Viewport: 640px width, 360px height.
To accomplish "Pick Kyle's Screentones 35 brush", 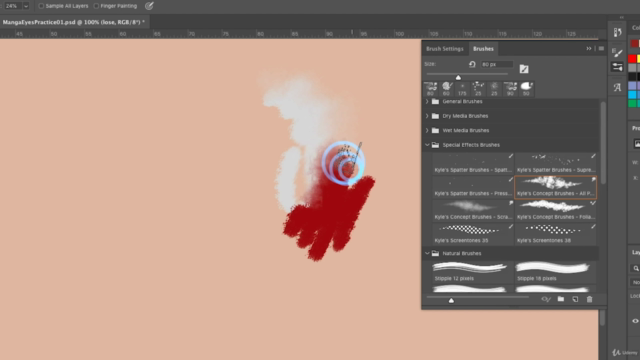I will tap(473, 234).
